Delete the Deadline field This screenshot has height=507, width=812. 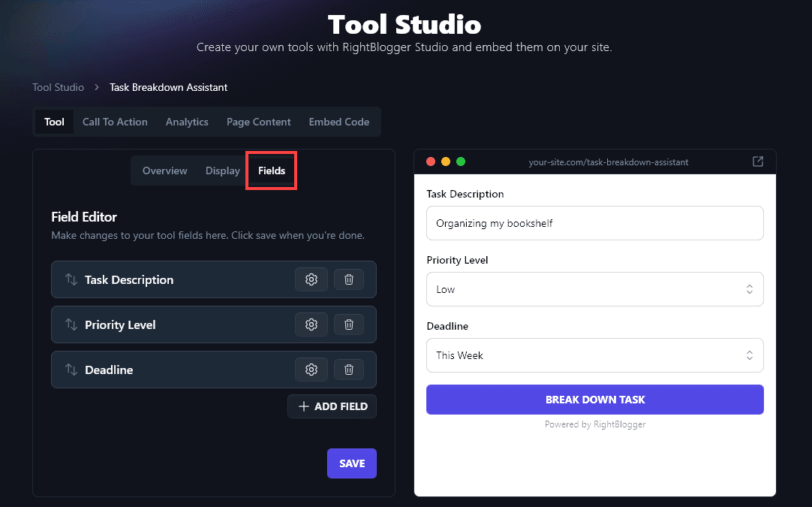coord(348,369)
